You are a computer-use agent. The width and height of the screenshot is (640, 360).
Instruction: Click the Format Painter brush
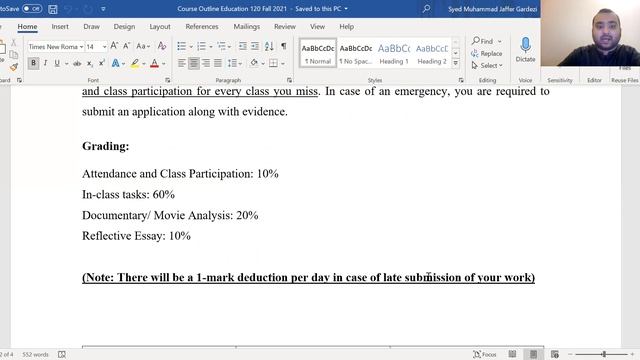click(13, 67)
